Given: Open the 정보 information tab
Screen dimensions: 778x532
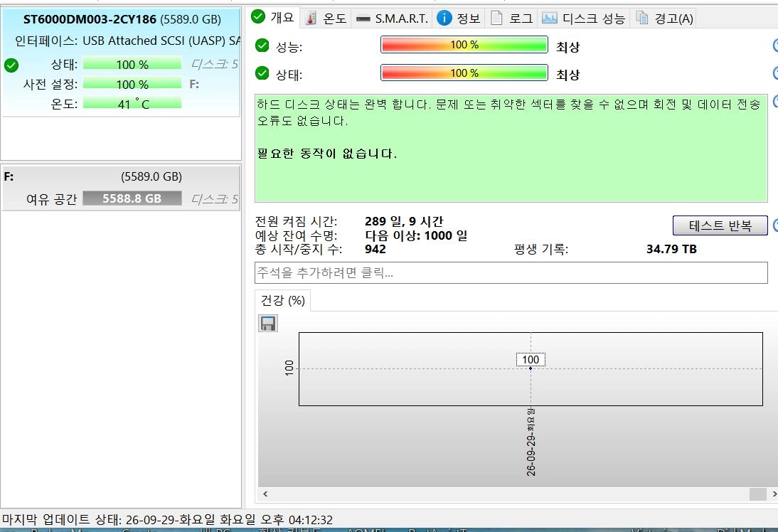Looking at the screenshot, I should click(459, 18).
